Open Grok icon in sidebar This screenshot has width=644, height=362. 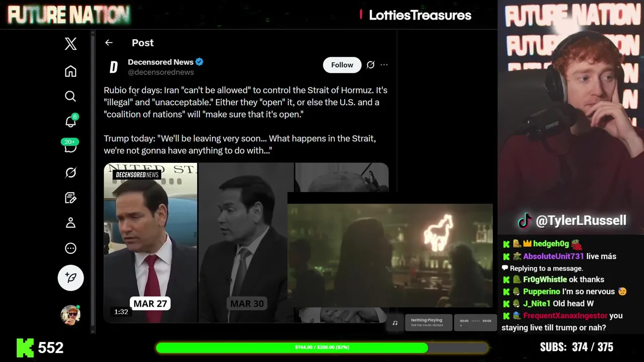point(70,172)
